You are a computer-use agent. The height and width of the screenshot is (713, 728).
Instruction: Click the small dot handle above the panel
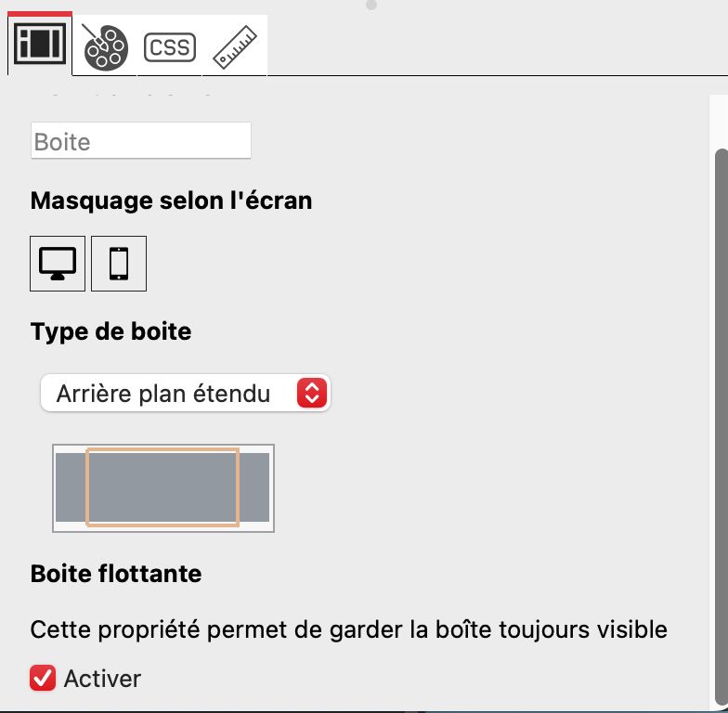[371, 6]
